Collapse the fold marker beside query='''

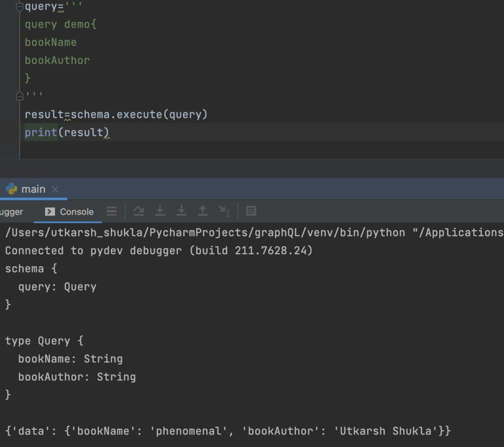point(20,7)
